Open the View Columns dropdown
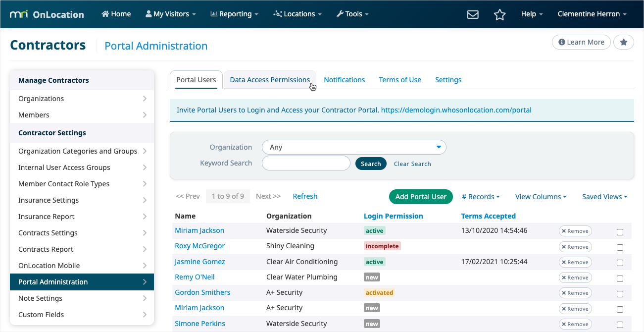The image size is (644, 332). (541, 197)
